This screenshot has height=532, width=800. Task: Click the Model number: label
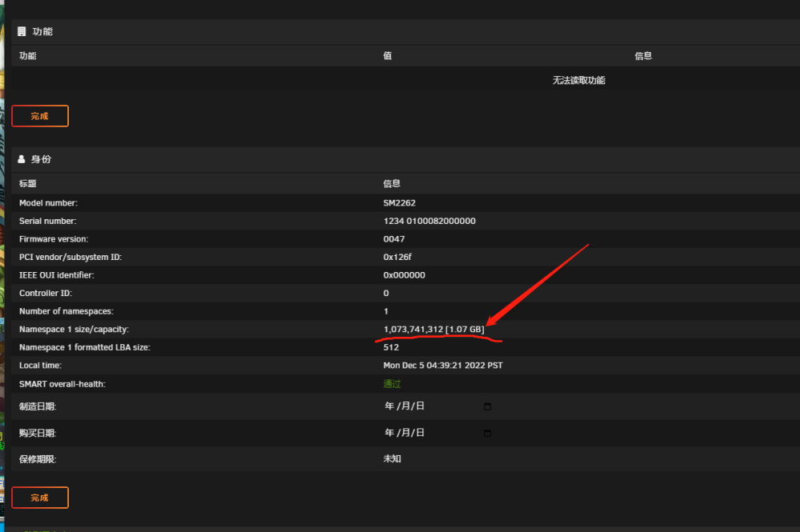tap(49, 203)
